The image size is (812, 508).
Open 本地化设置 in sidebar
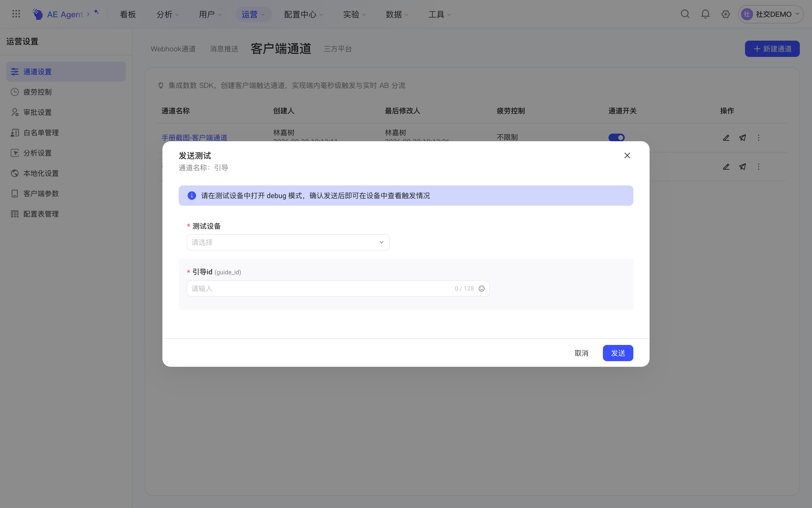click(66, 173)
